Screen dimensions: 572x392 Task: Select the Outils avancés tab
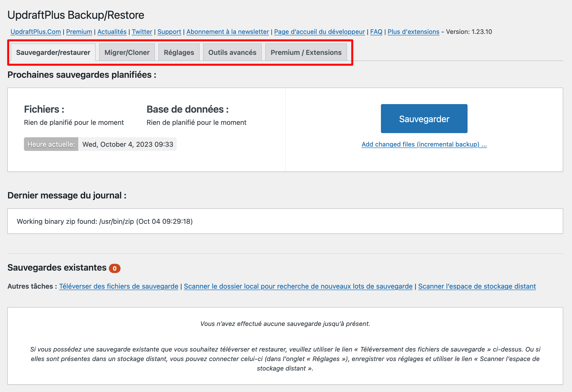tap(232, 52)
